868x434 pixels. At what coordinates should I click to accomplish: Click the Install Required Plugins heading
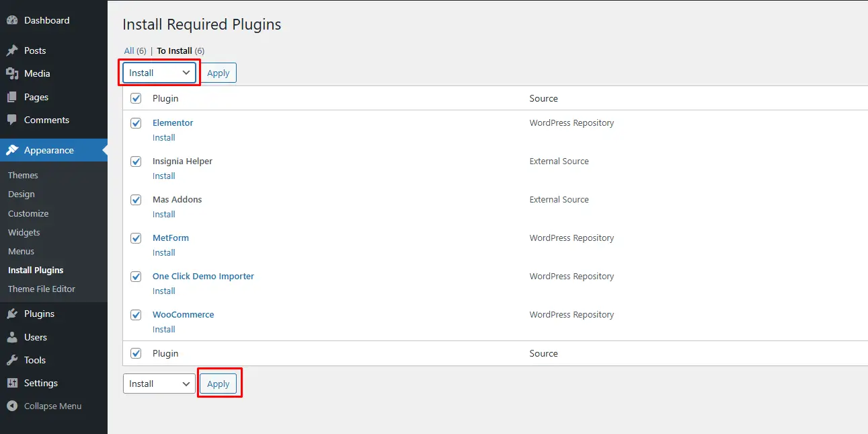pyautogui.click(x=202, y=25)
